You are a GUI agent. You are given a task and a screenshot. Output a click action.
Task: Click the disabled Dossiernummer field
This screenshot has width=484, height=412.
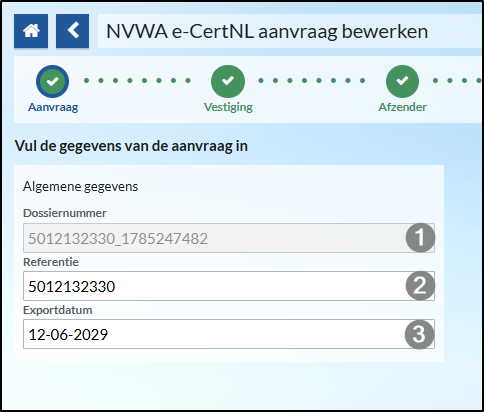point(229,238)
